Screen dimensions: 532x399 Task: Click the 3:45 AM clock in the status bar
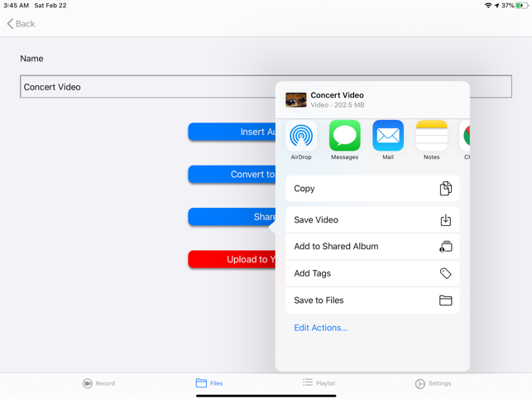[16, 6]
